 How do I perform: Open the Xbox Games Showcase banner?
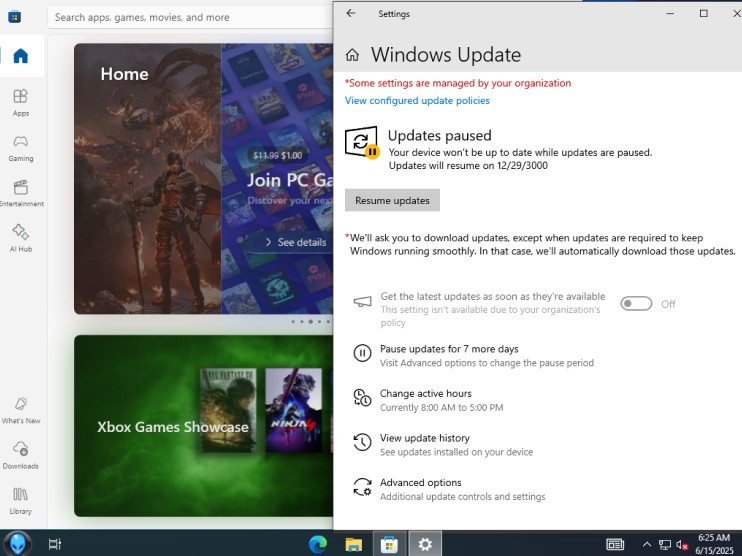(203, 426)
